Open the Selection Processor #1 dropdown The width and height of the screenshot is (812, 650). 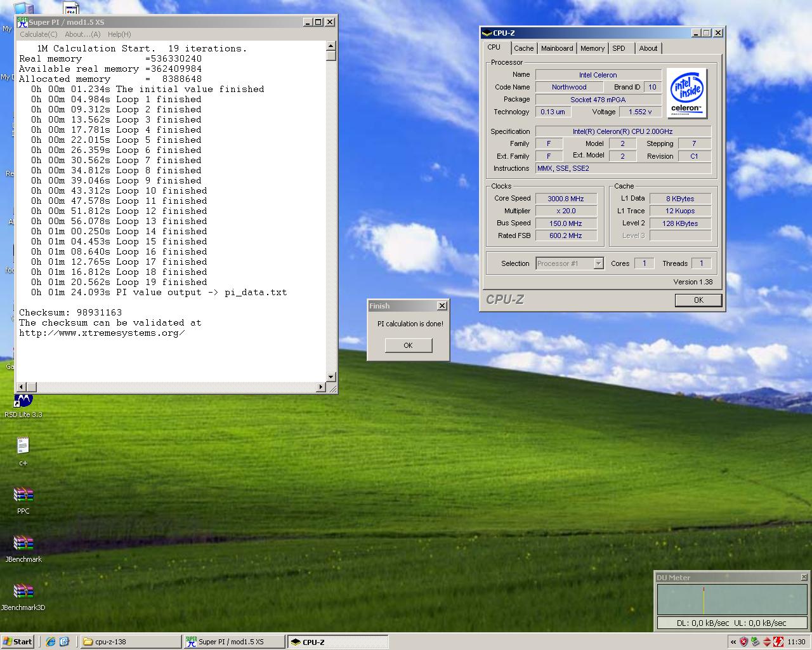click(x=598, y=263)
